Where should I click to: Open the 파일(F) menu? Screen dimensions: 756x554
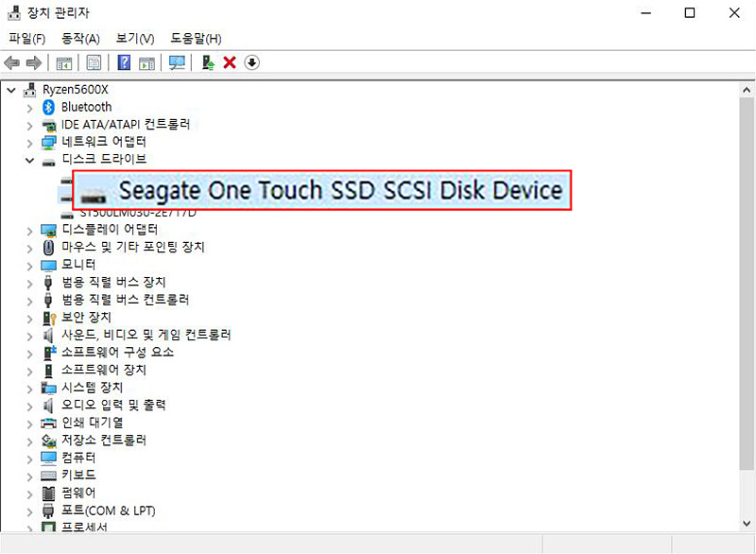coord(27,38)
